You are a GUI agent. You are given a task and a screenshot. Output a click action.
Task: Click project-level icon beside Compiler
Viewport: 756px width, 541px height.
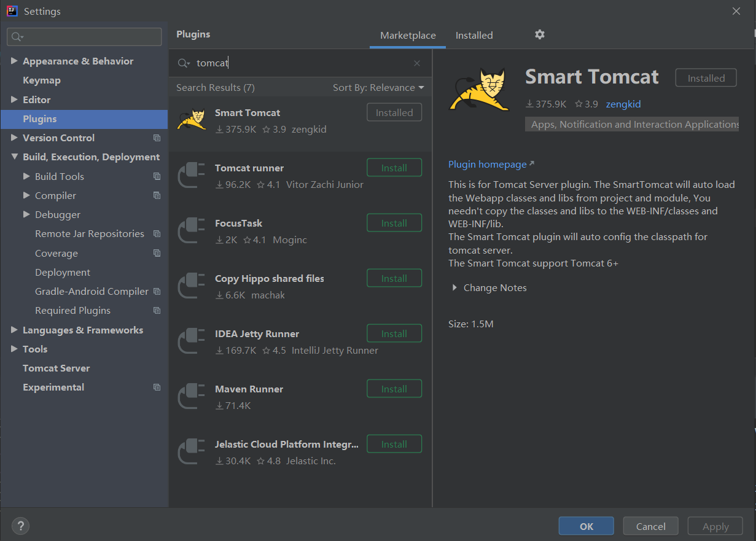(x=157, y=196)
